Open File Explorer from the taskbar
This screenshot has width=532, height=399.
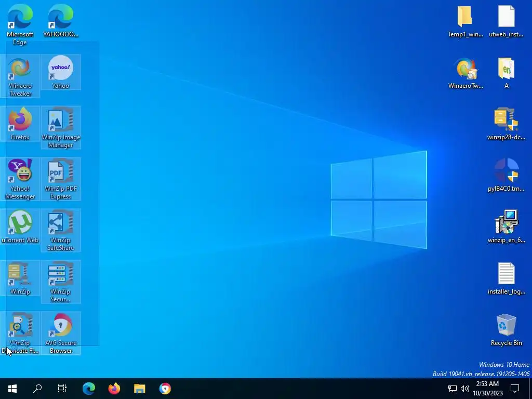[x=139, y=389]
